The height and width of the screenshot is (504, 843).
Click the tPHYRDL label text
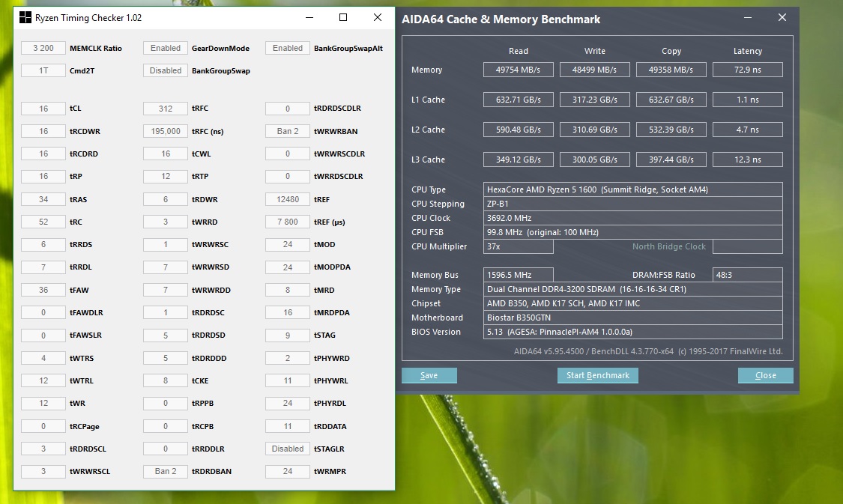[330, 403]
